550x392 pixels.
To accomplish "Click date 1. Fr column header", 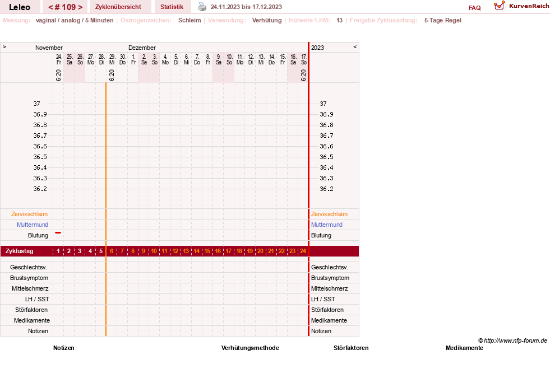I will [133, 59].
